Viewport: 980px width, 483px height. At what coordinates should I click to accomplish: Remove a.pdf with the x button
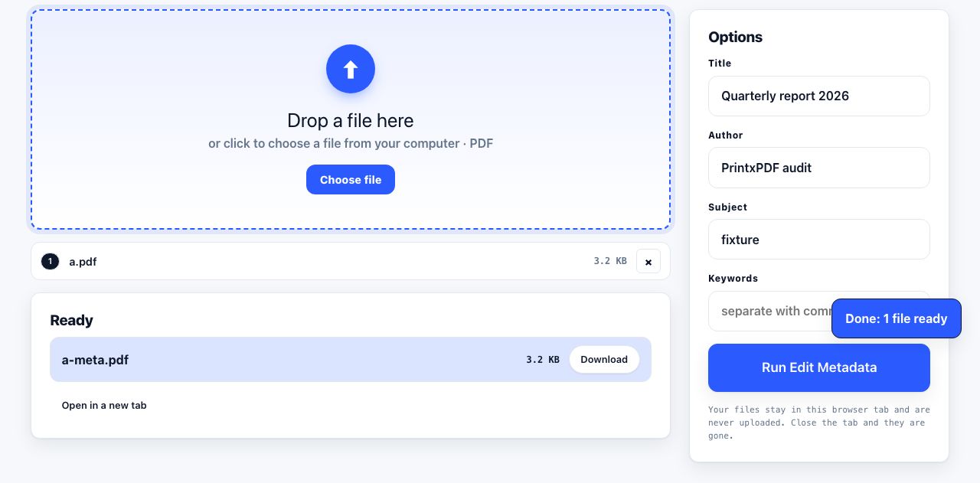click(x=648, y=261)
